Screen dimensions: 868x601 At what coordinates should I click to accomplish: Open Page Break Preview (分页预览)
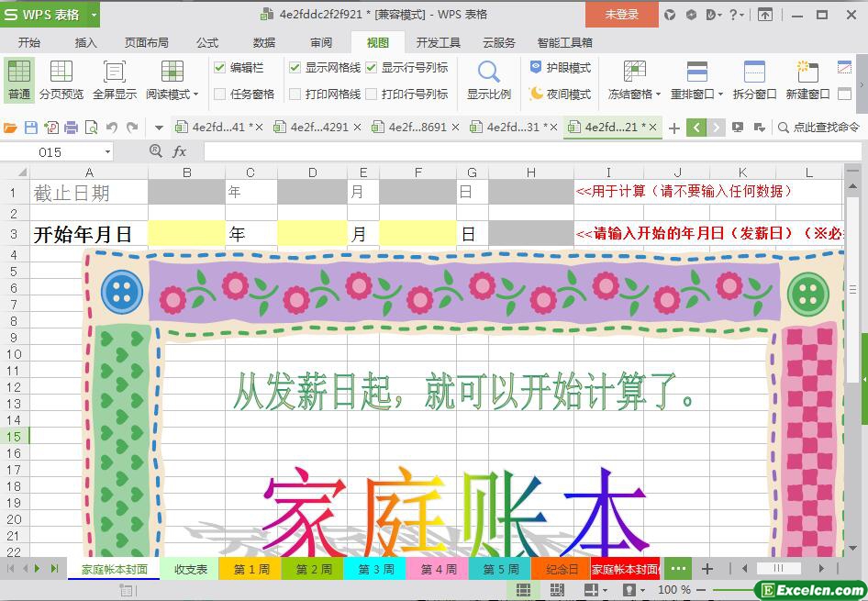(x=61, y=80)
